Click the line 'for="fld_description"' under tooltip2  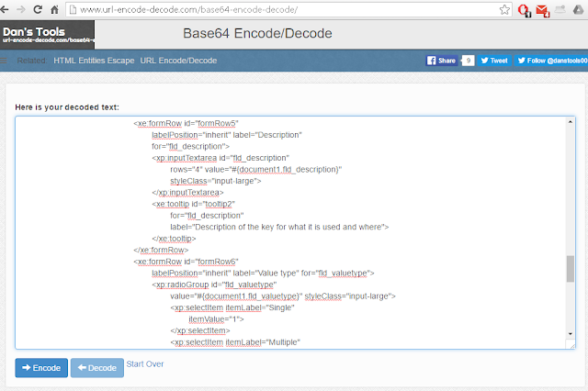point(207,216)
